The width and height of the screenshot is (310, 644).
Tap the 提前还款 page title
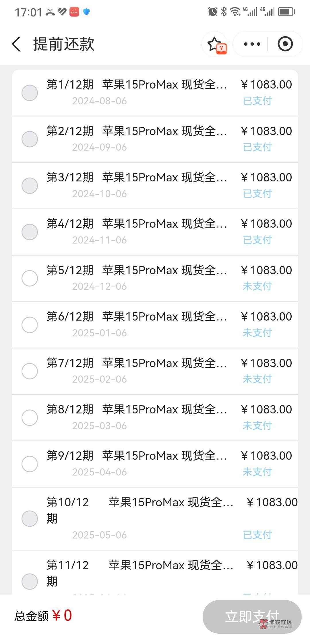tap(64, 44)
